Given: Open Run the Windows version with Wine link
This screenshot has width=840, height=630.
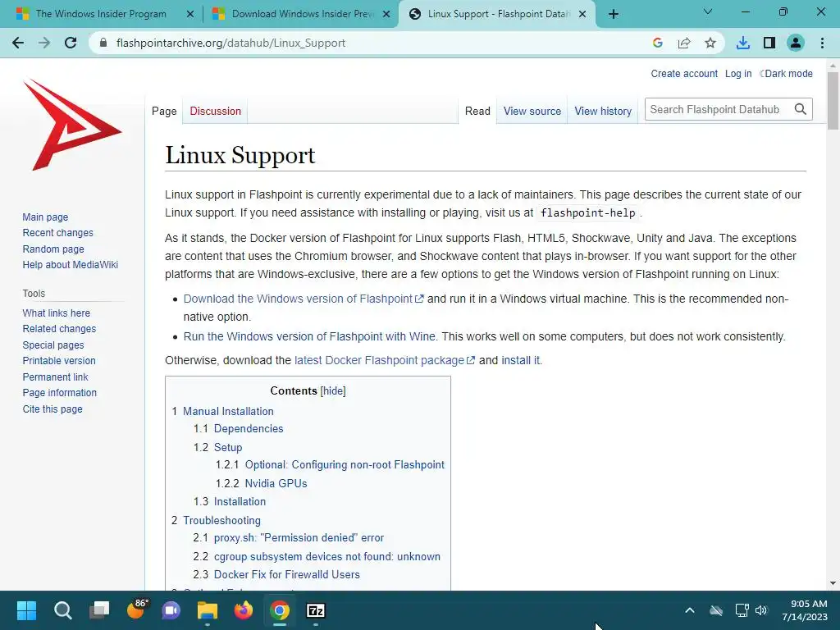Looking at the screenshot, I should 309,336.
